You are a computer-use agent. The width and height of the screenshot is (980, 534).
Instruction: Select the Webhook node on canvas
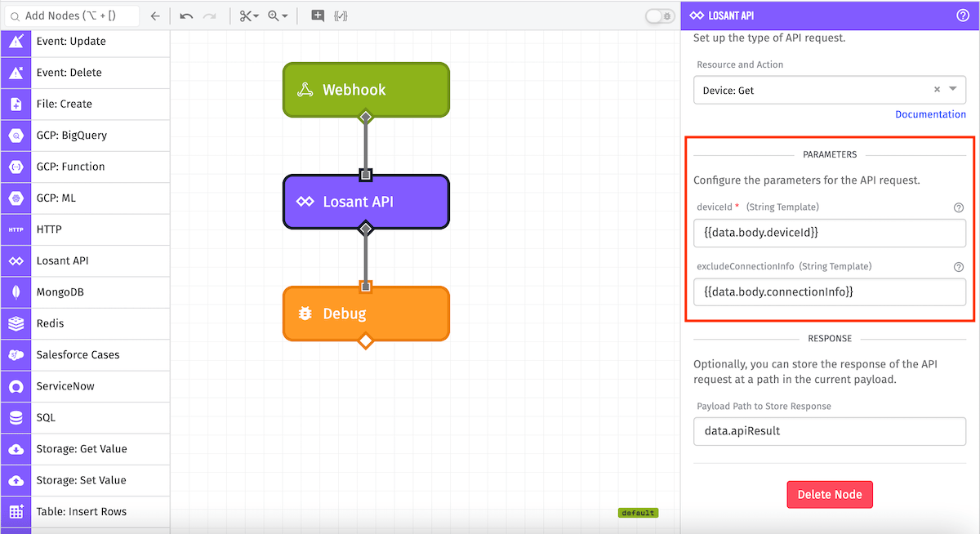tap(366, 90)
